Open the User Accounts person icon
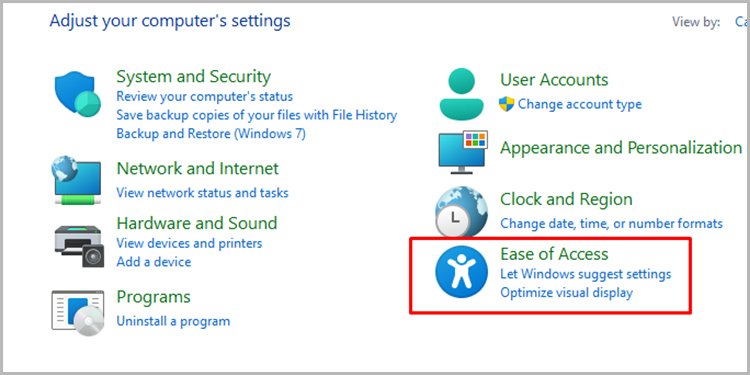Image resolution: width=750 pixels, height=375 pixels. pyautogui.click(x=462, y=94)
